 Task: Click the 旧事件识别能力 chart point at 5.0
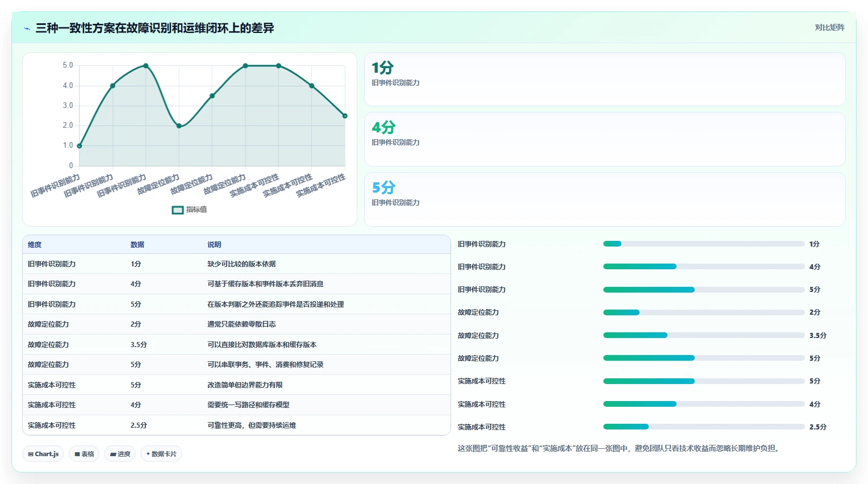pos(146,66)
